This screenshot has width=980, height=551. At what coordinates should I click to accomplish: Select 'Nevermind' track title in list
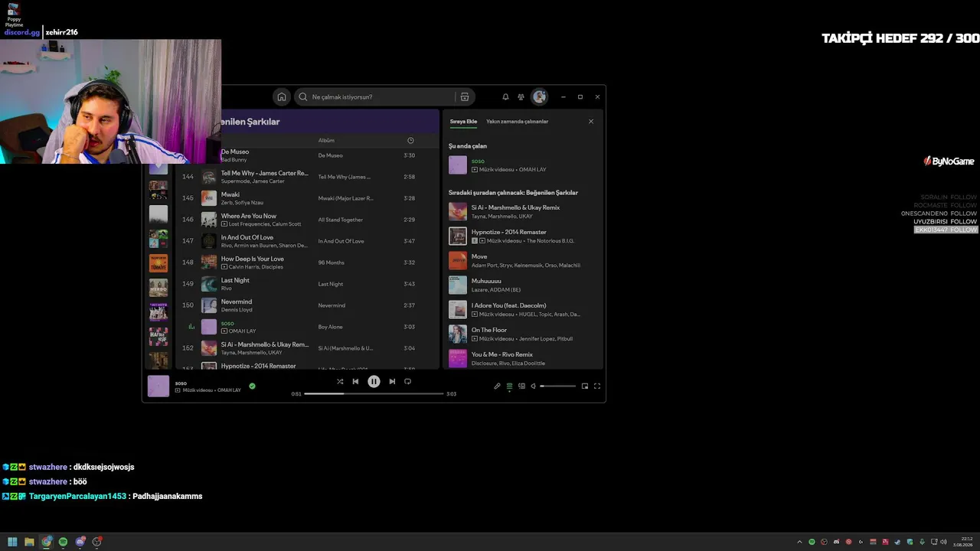(237, 302)
